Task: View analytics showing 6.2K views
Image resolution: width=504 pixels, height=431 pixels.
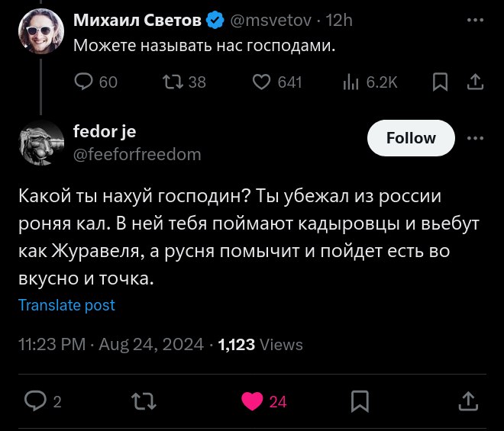Action: (351, 82)
